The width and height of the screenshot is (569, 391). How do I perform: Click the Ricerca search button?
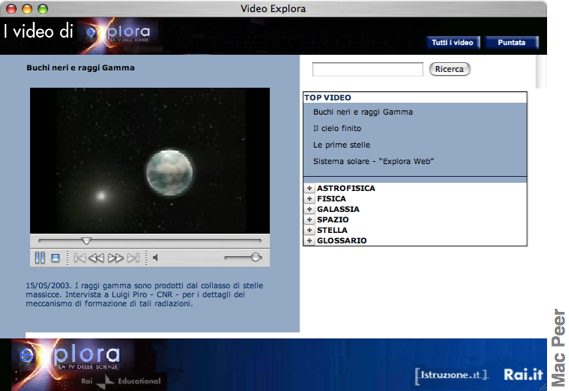click(x=449, y=69)
